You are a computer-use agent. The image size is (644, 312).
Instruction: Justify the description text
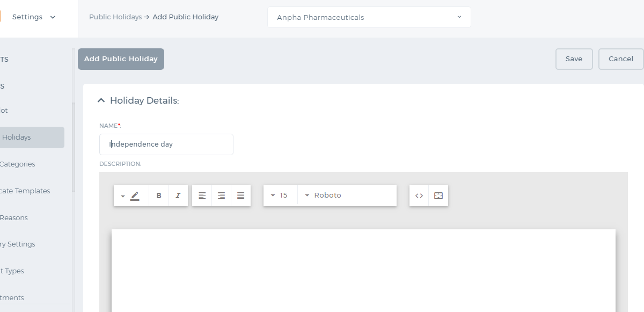(241, 195)
